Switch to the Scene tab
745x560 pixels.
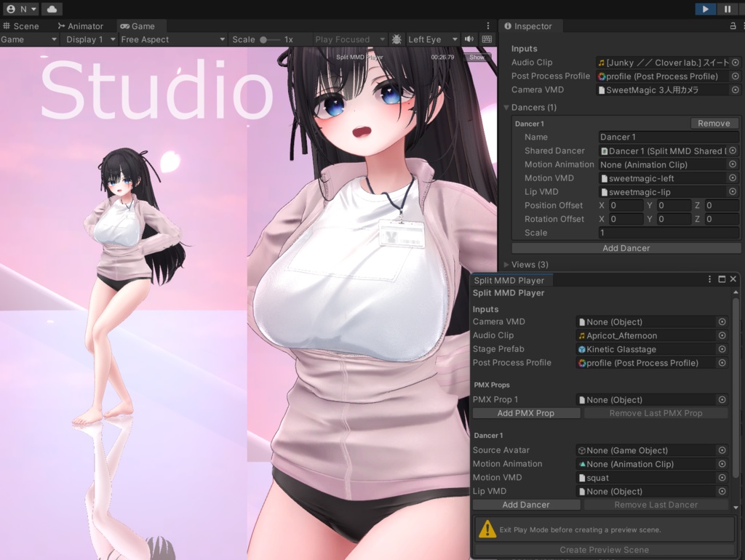pyautogui.click(x=21, y=26)
